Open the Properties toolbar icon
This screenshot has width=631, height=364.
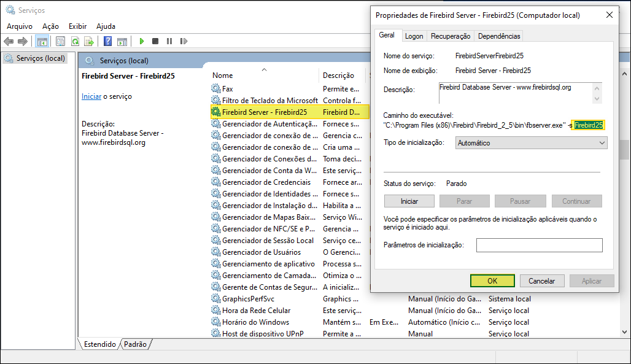[60, 41]
